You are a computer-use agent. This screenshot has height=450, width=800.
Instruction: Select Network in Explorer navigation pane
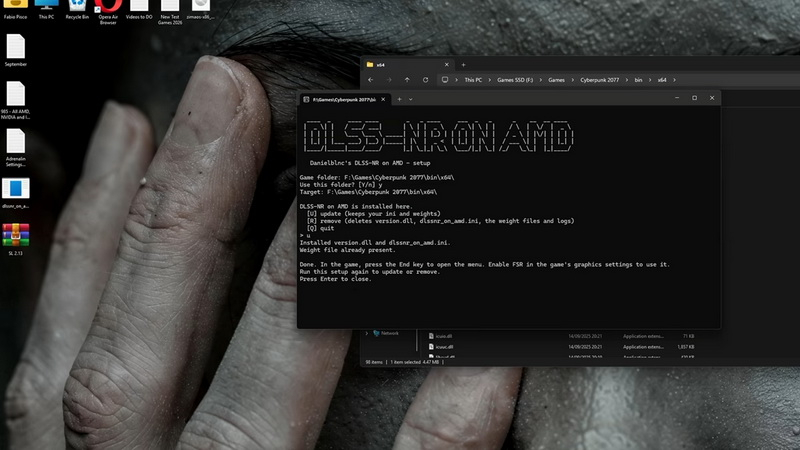(x=386, y=333)
